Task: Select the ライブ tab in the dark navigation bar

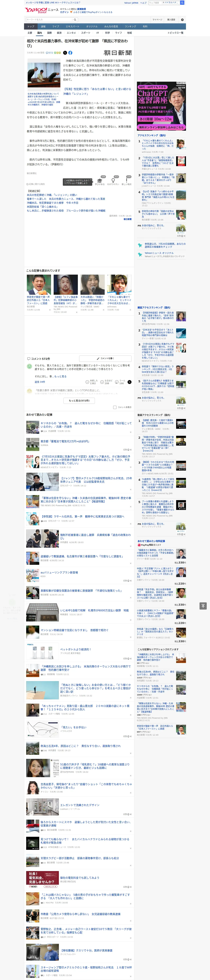Action: [x=56, y=27]
